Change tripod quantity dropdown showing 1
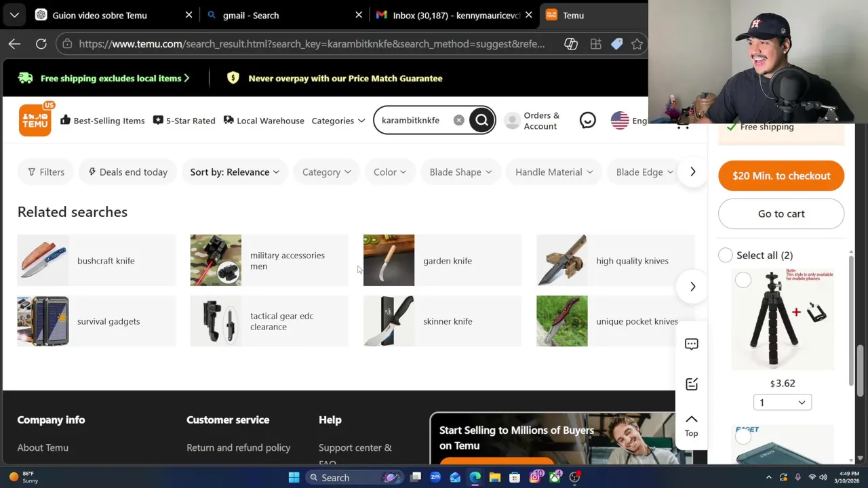The image size is (868, 488). 782,403
